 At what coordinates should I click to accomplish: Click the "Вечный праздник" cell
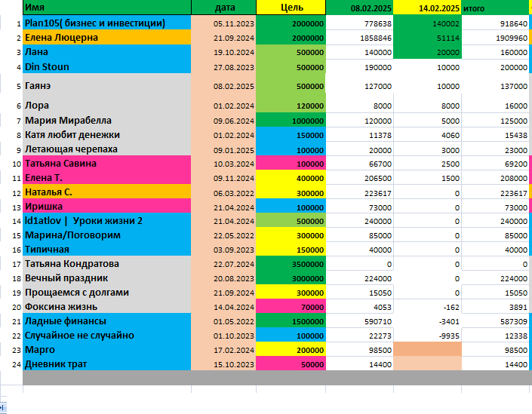pos(107,278)
